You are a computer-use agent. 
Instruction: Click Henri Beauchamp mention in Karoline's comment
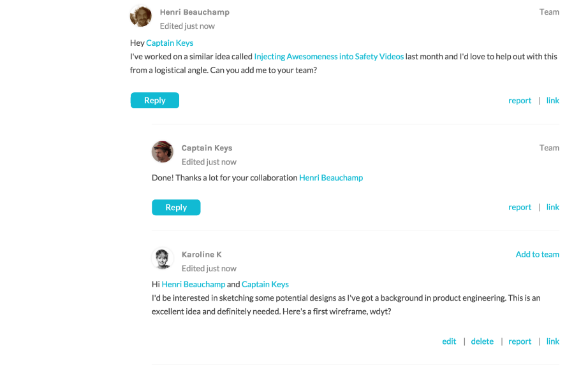pyautogui.click(x=193, y=284)
